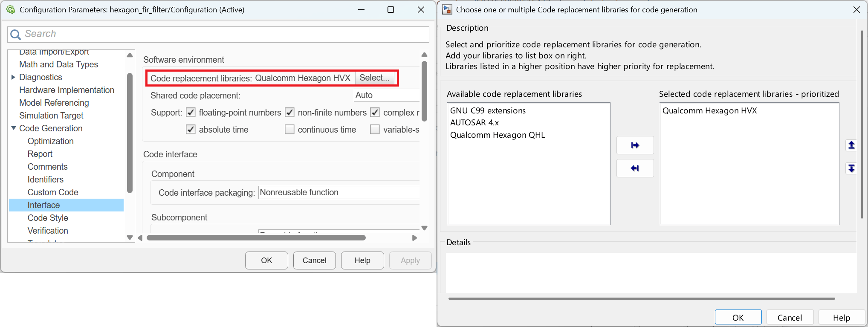Click horizontal scroll right arrow in settings pane
Image resolution: width=868 pixels, height=327 pixels.
point(414,238)
